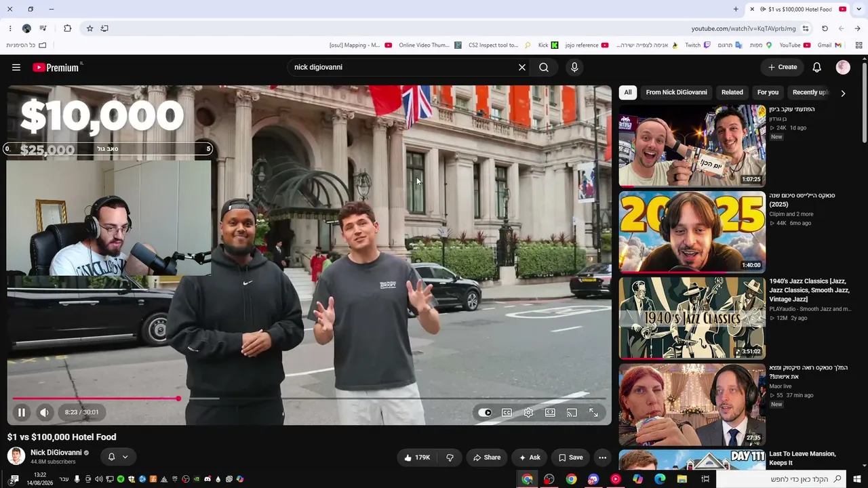
Task: Enter full screen mode
Action: 593,412
